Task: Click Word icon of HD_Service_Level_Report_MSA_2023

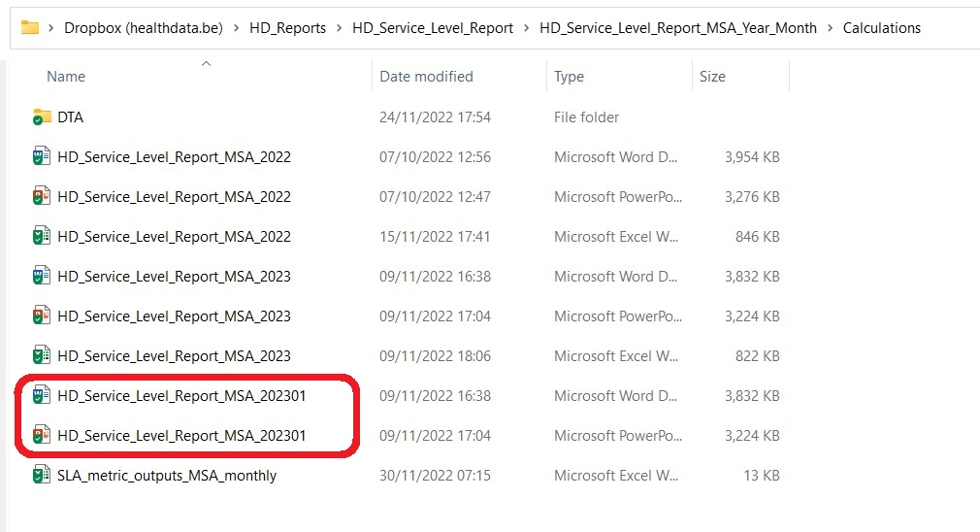Action: (x=42, y=276)
